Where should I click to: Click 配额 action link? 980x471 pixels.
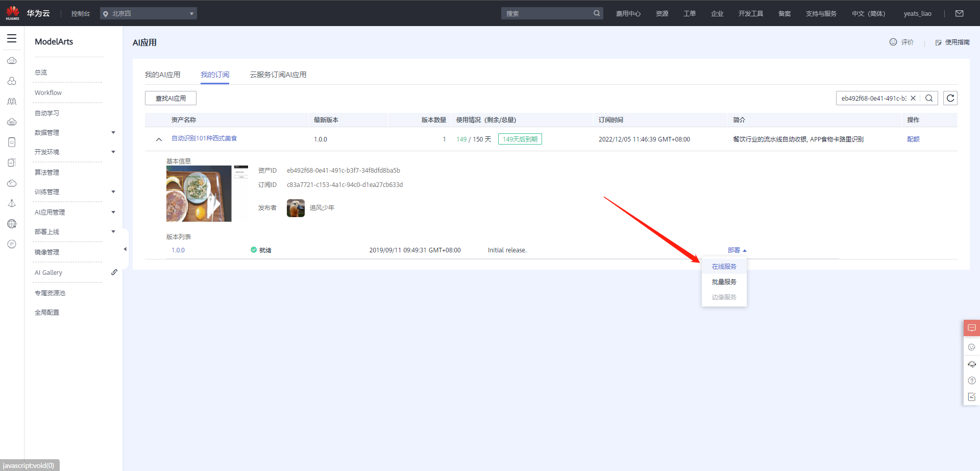tap(913, 139)
